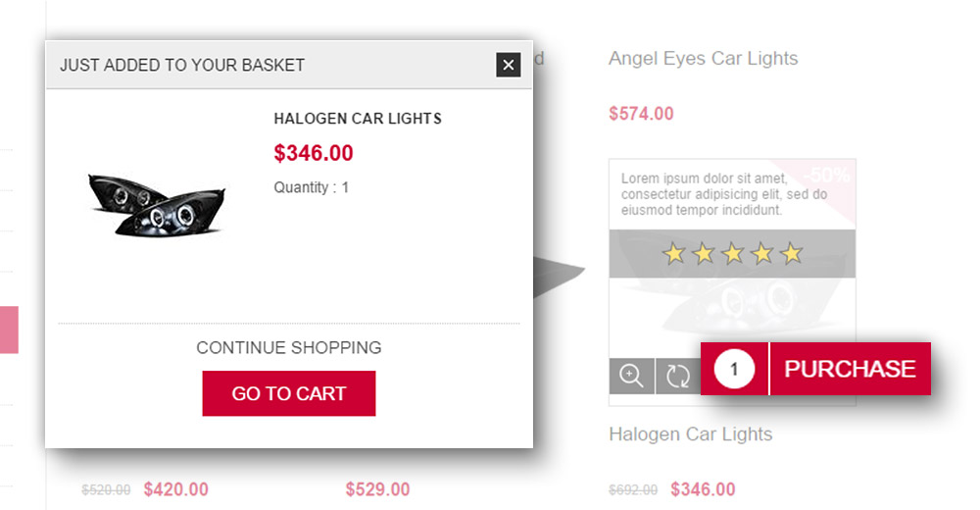Close the basket popup with X

pyautogui.click(x=508, y=65)
